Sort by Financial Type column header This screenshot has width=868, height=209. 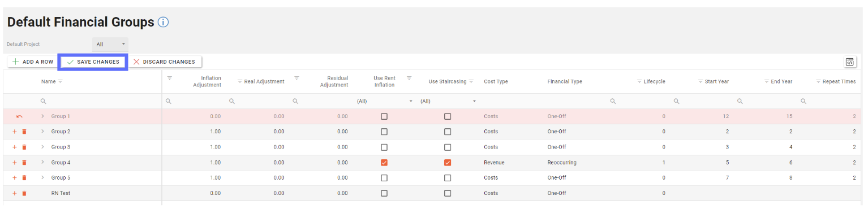[565, 81]
